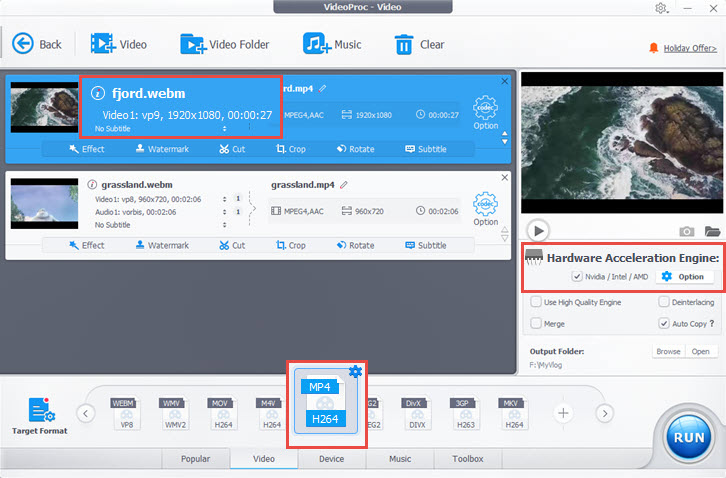Open codec Option for fjord video
Screen dimensions: 726x478
(485, 112)
